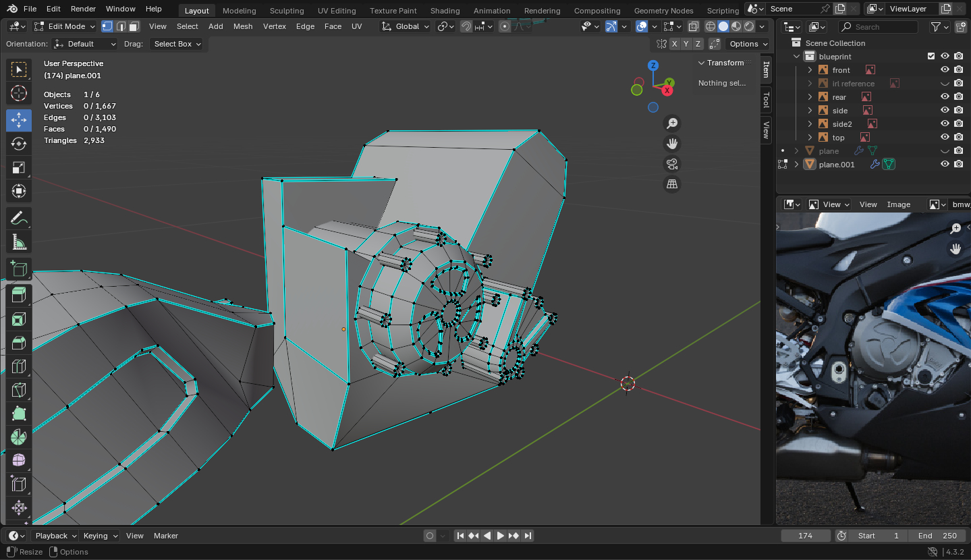Toggle visibility of plane.001 object
This screenshot has height=560, width=971.
pyautogui.click(x=945, y=165)
